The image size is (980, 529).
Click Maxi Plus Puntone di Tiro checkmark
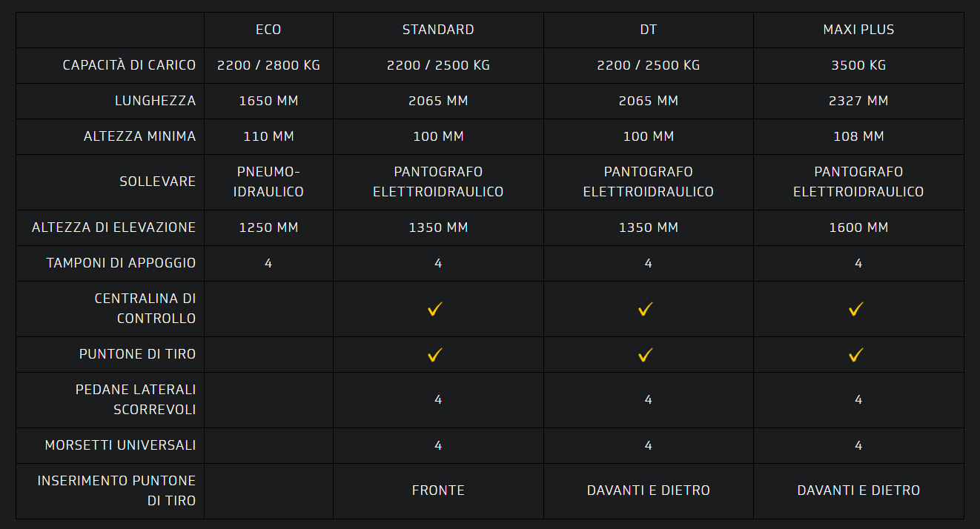856,355
